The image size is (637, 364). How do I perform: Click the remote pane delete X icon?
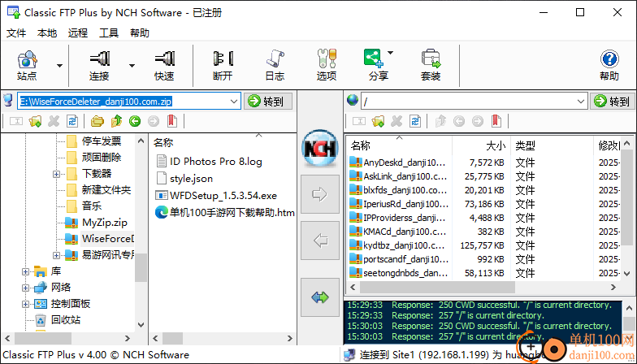[396, 121]
